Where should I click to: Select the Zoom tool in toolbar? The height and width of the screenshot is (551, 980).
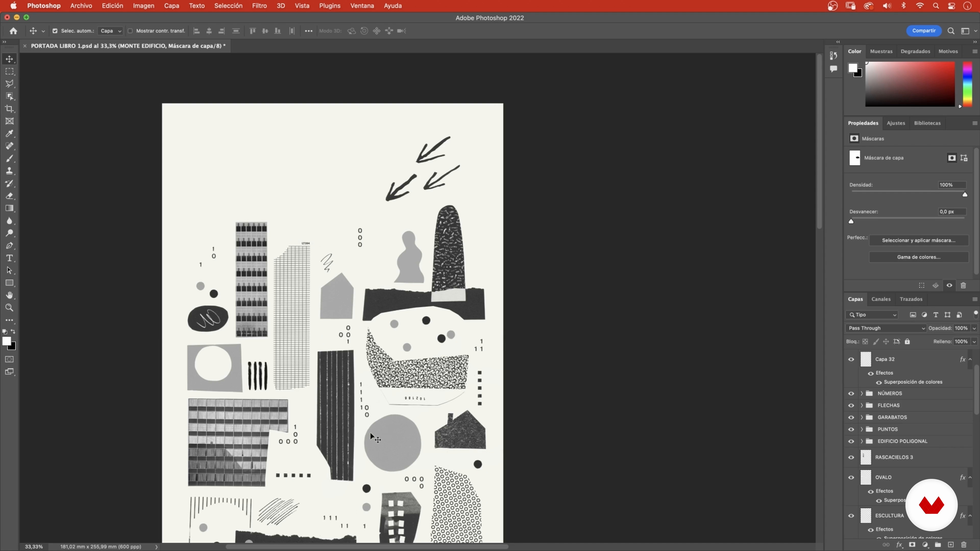coord(9,308)
